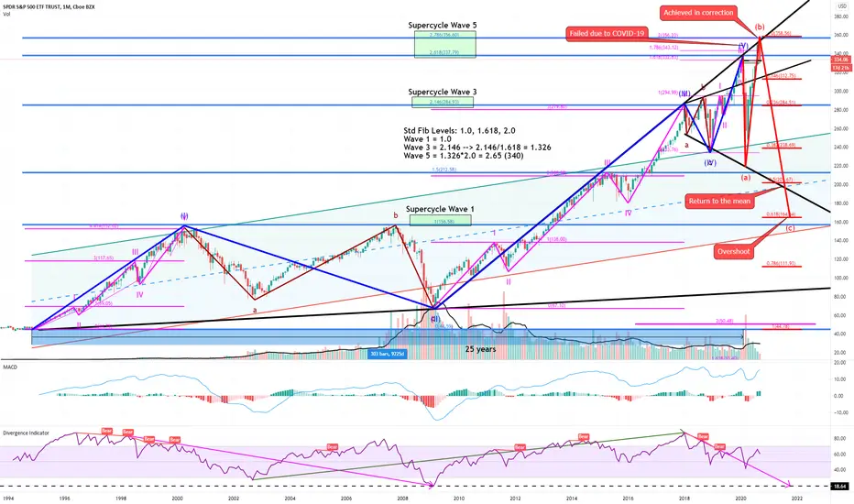Click the 2022 label on time axis
854x504 pixels.
[796, 498]
